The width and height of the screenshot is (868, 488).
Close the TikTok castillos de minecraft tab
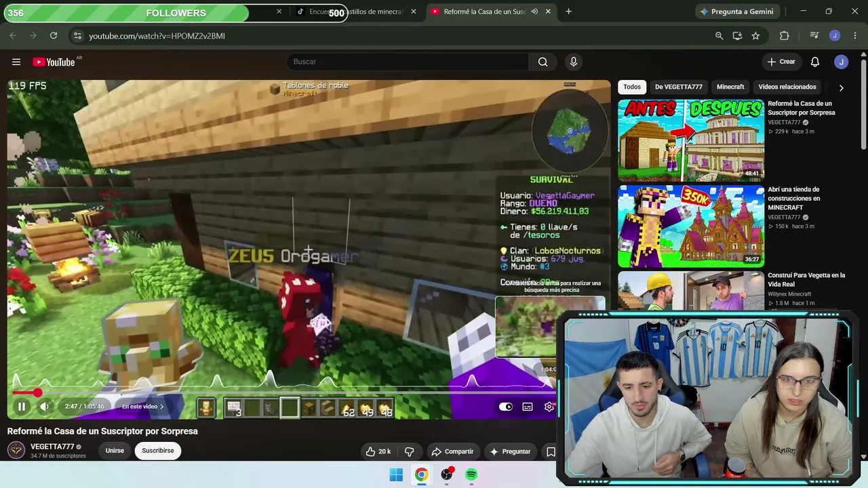coord(414,12)
